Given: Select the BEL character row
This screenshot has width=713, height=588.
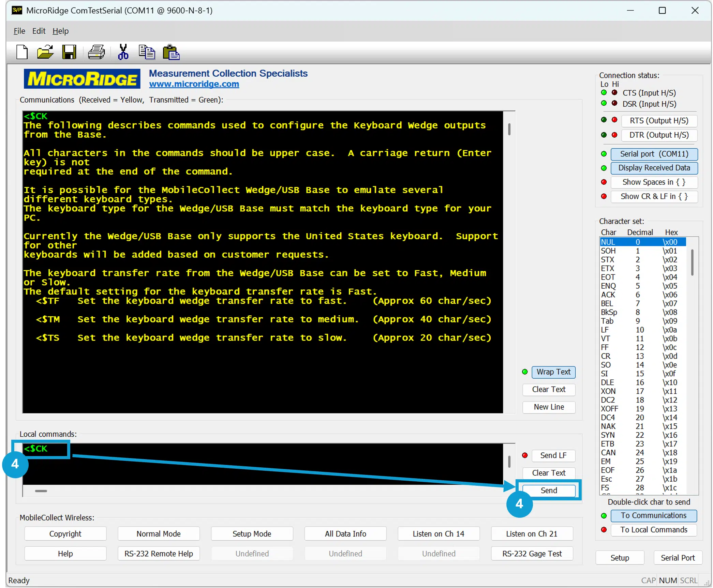Looking at the screenshot, I should point(643,303).
